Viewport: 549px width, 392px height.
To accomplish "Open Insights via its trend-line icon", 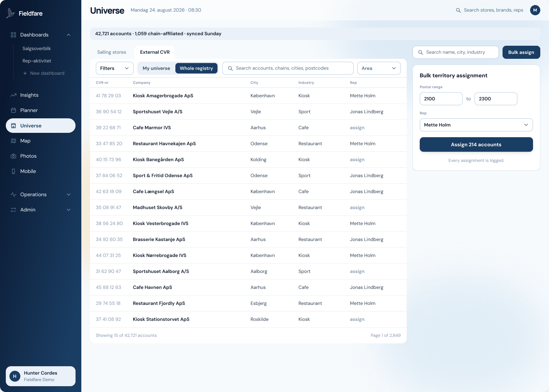I will (x=13, y=95).
